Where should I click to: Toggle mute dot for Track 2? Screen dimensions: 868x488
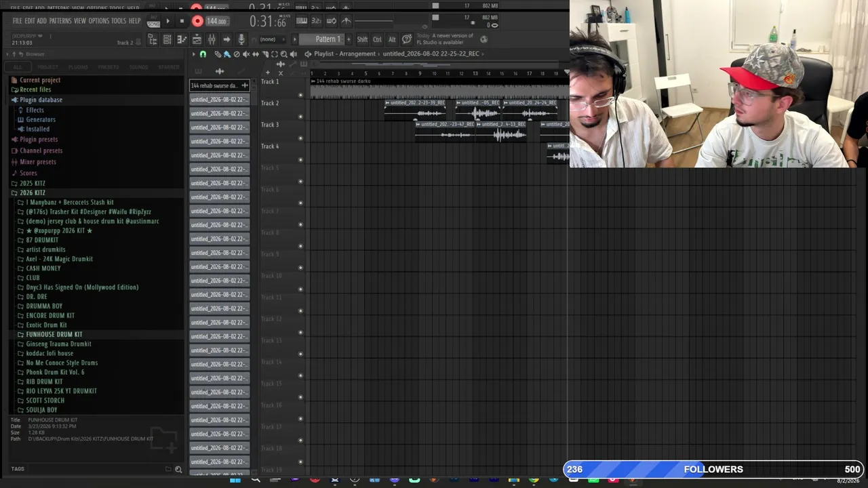coord(300,117)
